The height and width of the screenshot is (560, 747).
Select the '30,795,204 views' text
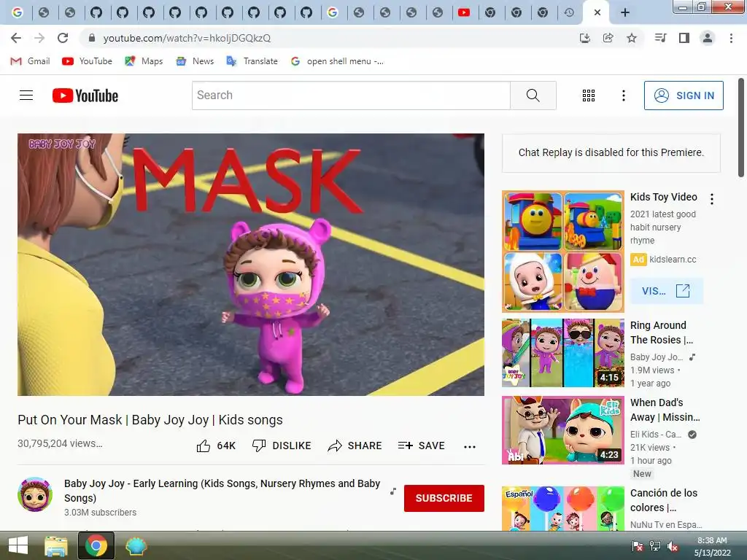tap(60, 443)
